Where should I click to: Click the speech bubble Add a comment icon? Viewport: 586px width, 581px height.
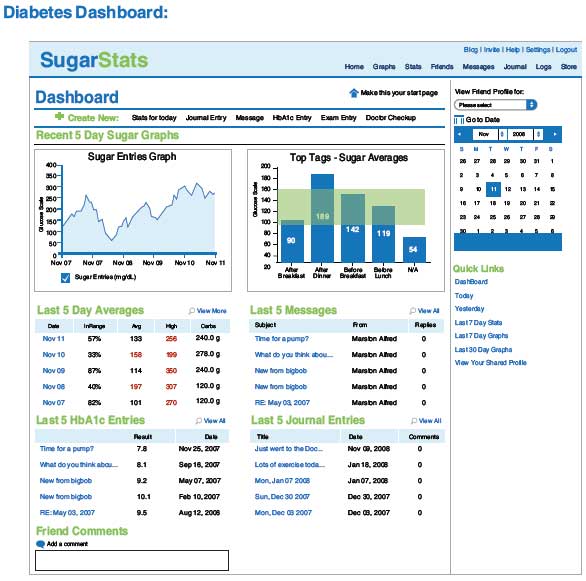click(x=40, y=544)
